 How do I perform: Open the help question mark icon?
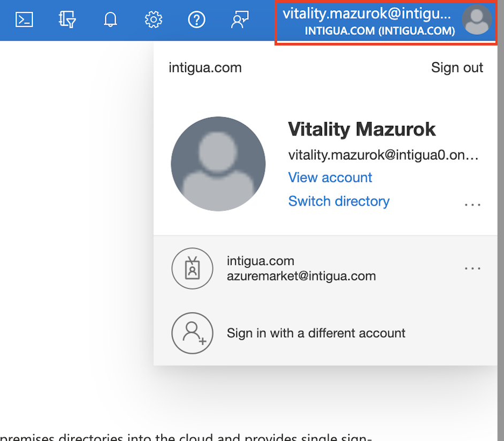(x=197, y=20)
